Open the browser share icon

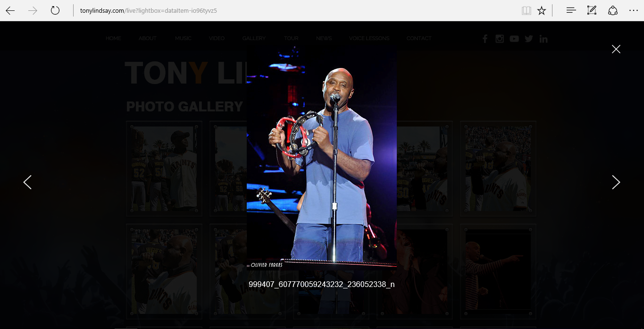click(612, 10)
